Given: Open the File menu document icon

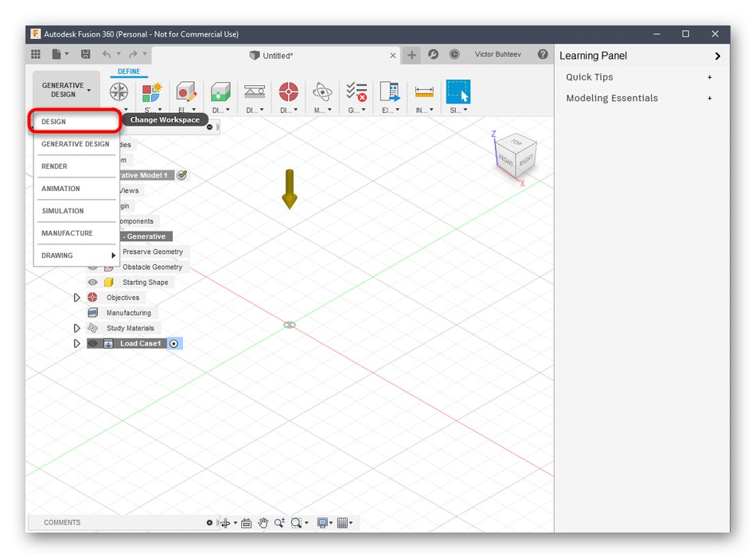Looking at the screenshot, I should [57, 54].
